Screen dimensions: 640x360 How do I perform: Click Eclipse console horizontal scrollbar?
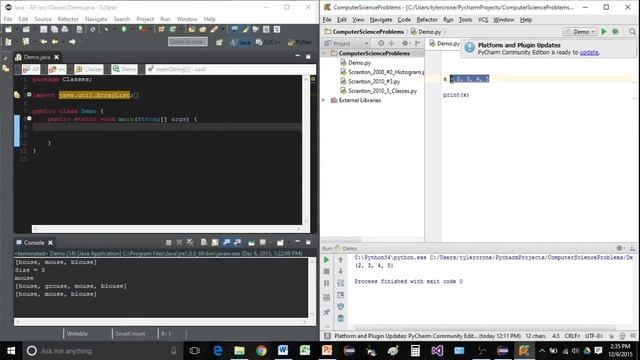tap(161, 322)
